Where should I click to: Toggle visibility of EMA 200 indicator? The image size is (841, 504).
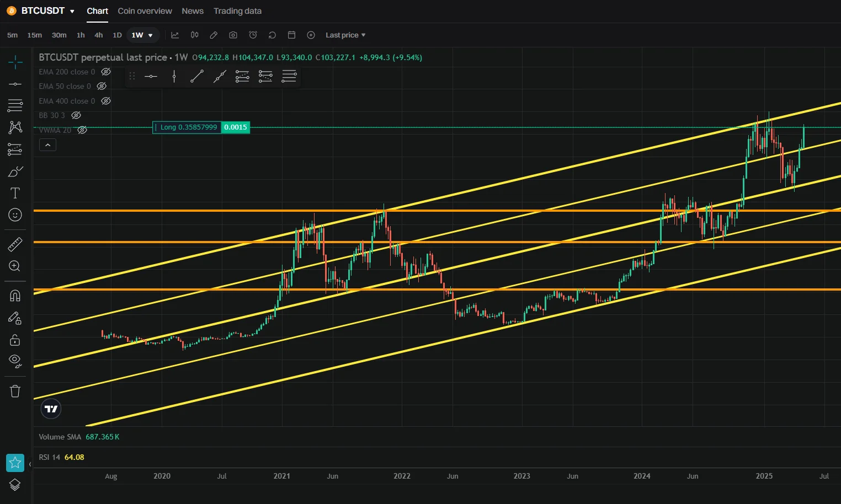pyautogui.click(x=106, y=72)
